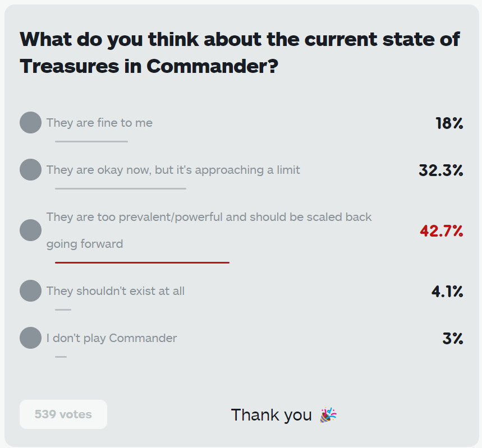Click the 32.3% result percentage
This screenshot has width=482, height=448.
[440, 170]
